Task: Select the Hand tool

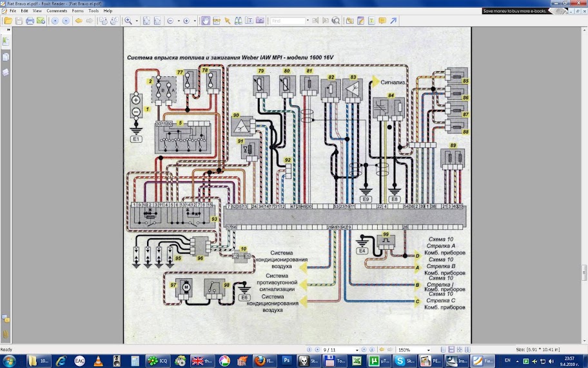Action: pos(206,21)
